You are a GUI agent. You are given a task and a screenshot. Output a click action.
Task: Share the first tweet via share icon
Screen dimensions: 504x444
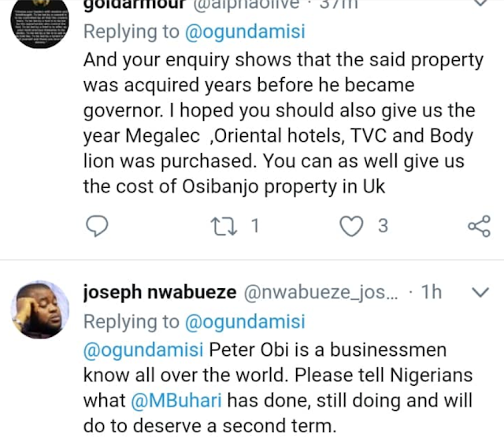478,227
